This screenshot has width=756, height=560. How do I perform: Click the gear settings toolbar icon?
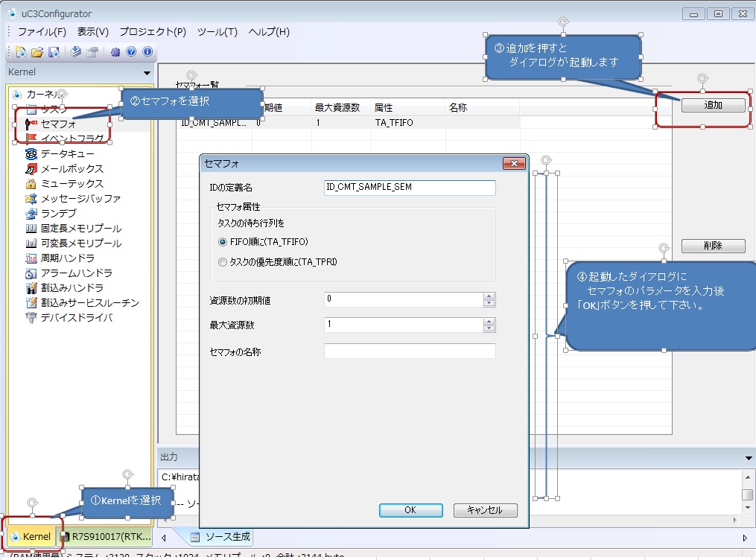[115, 52]
